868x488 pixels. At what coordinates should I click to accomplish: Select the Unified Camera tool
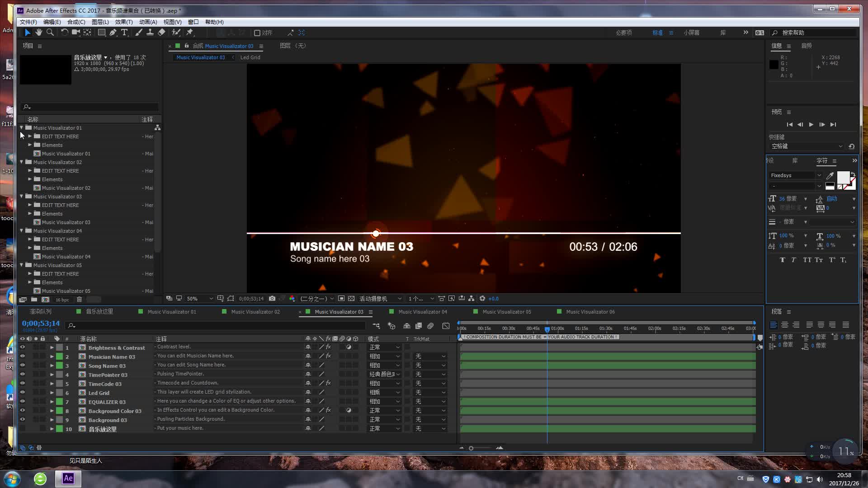click(x=76, y=33)
